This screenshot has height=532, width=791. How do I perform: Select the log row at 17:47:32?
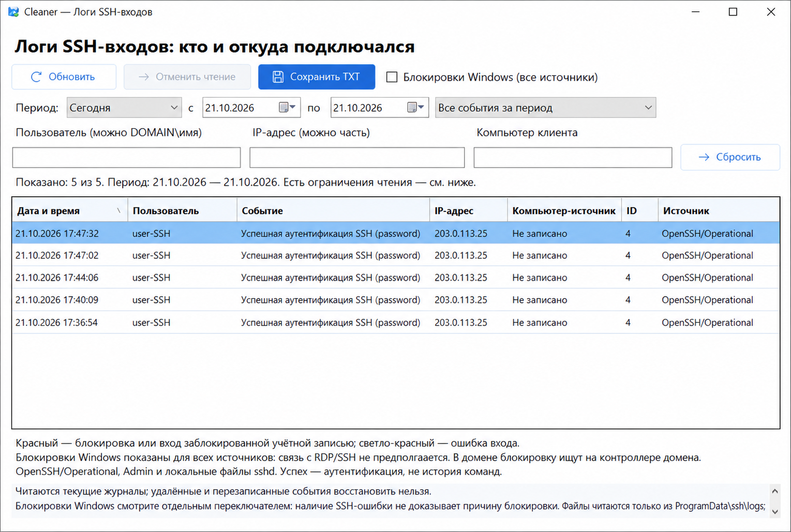coord(396,233)
